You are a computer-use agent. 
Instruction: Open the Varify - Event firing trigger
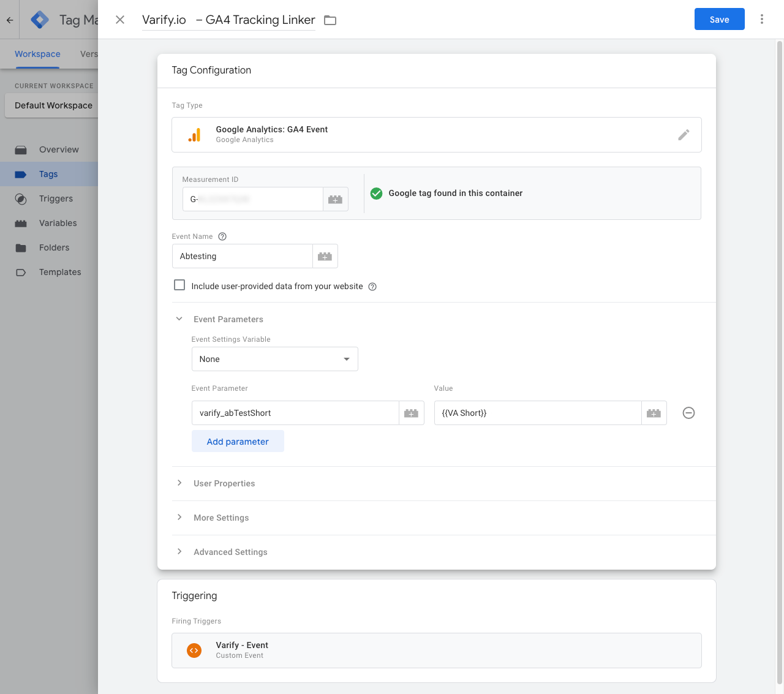pyautogui.click(x=437, y=650)
